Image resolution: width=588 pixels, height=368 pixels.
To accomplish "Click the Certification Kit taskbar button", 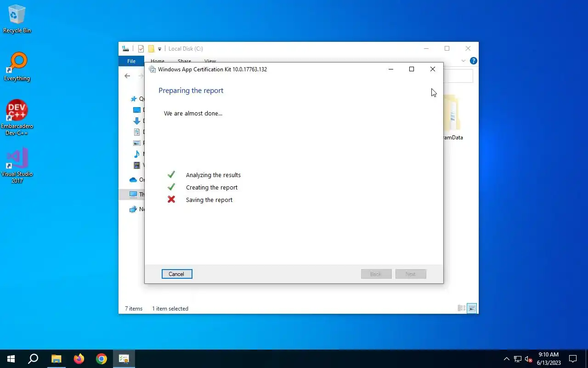I will click(124, 359).
